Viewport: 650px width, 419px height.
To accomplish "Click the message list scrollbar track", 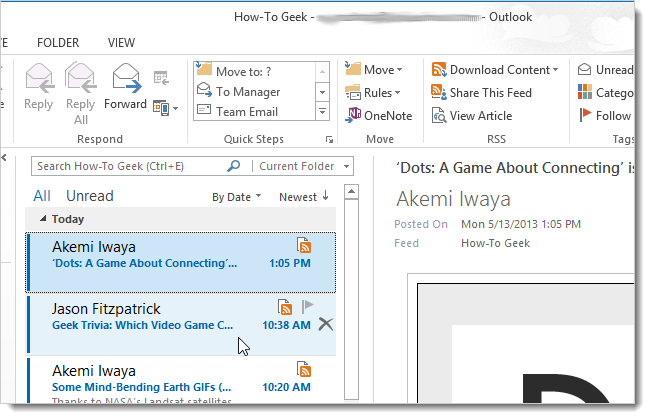I will pos(352,298).
